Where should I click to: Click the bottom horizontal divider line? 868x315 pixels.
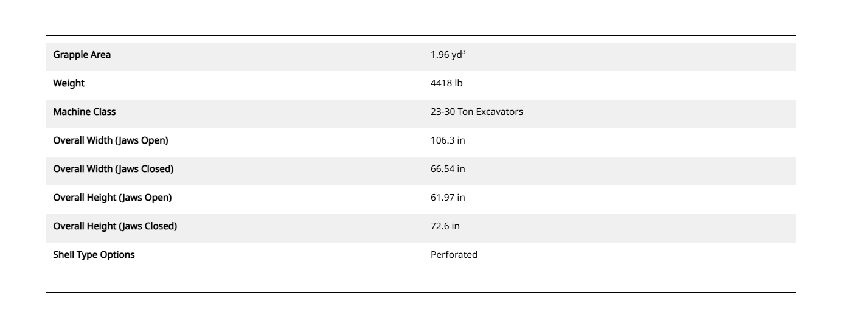coord(420,292)
